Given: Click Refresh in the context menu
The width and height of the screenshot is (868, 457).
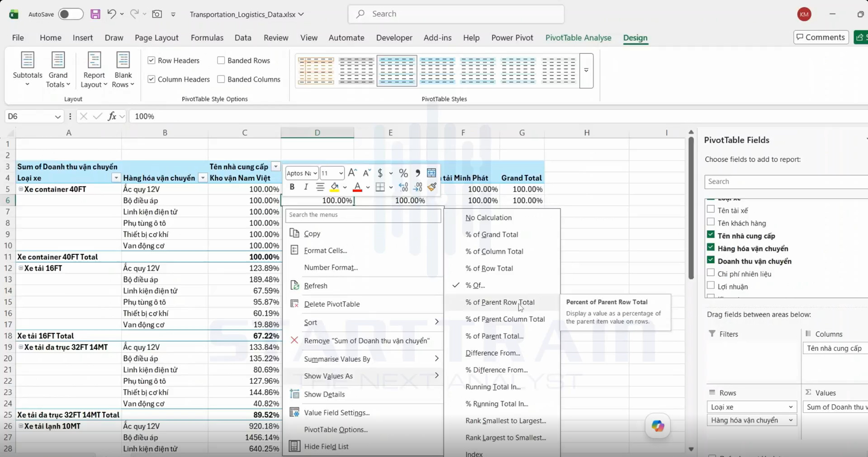Looking at the screenshot, I should click(316, 286).
